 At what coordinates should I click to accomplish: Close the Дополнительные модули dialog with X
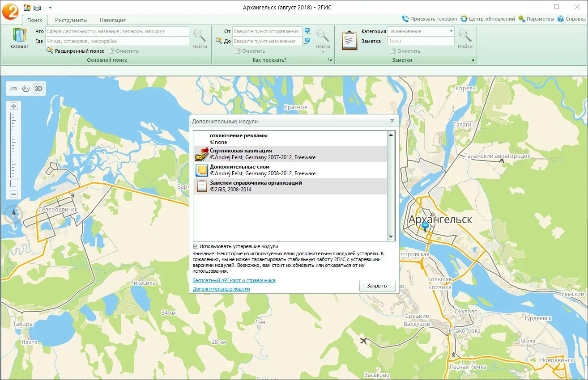point(392,121)
